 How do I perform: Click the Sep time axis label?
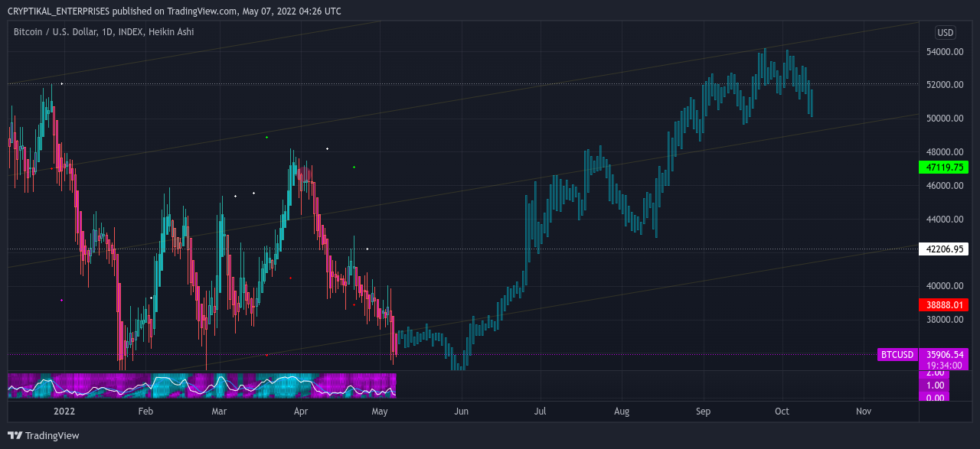[703, 412]
